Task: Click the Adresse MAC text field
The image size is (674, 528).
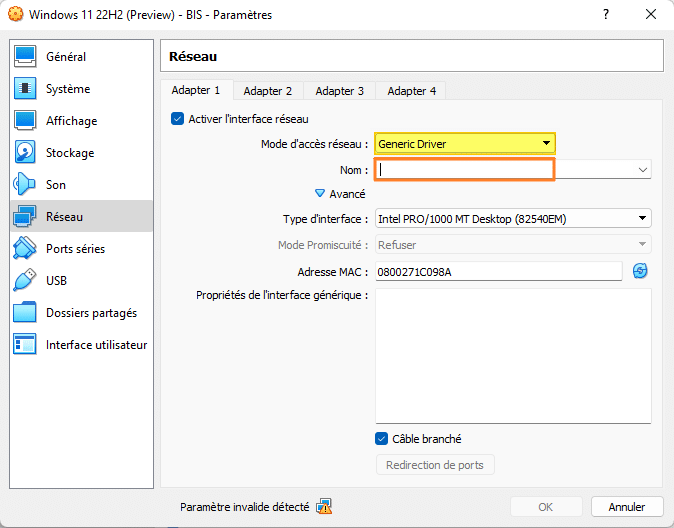Action: [x=498, y=272]
